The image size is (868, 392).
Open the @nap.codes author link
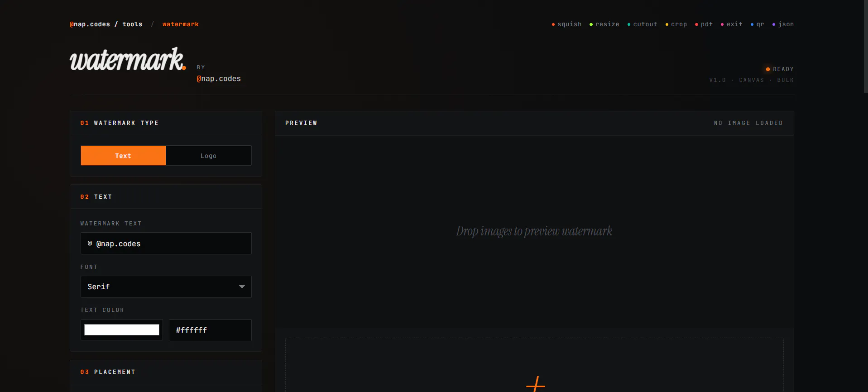click(219, 79)
